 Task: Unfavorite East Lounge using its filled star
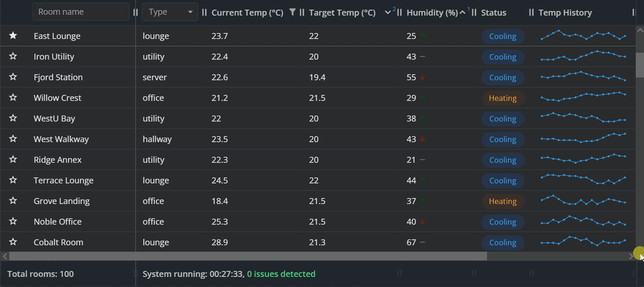click(13, 36)
